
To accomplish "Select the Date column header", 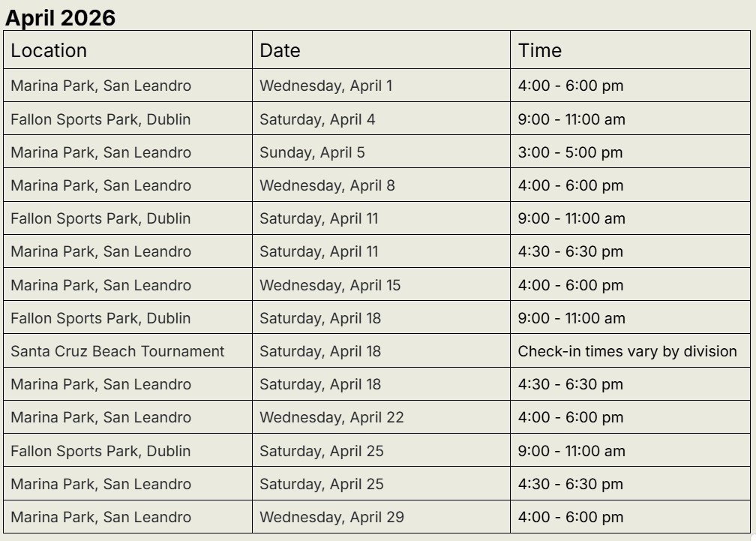I will [280, 50].
